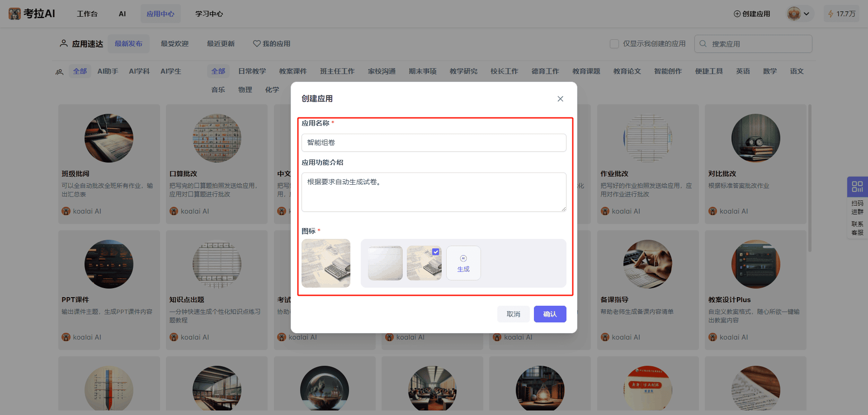Viewport: 868px width, 415px height.
Task: Click the 创建应用 button in the header
Action: (752, 14)
